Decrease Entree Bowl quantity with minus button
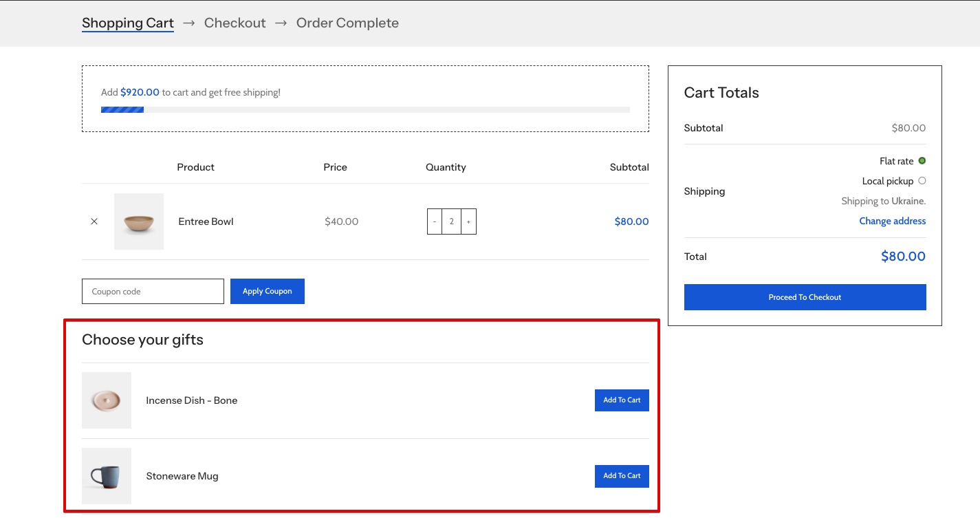The width and height of the screenshot is (980, 518). pyautogui.click(x=435, y=222)
